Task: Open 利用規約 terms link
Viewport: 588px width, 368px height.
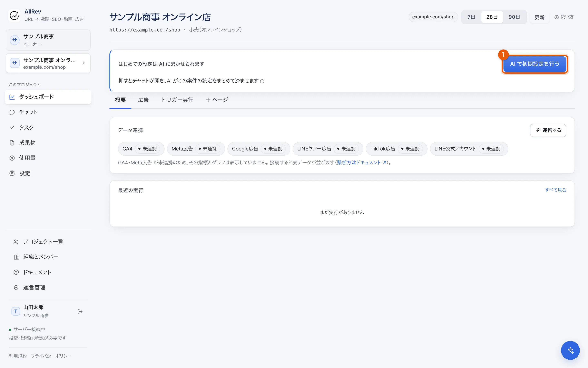Action: pos(18,356)
